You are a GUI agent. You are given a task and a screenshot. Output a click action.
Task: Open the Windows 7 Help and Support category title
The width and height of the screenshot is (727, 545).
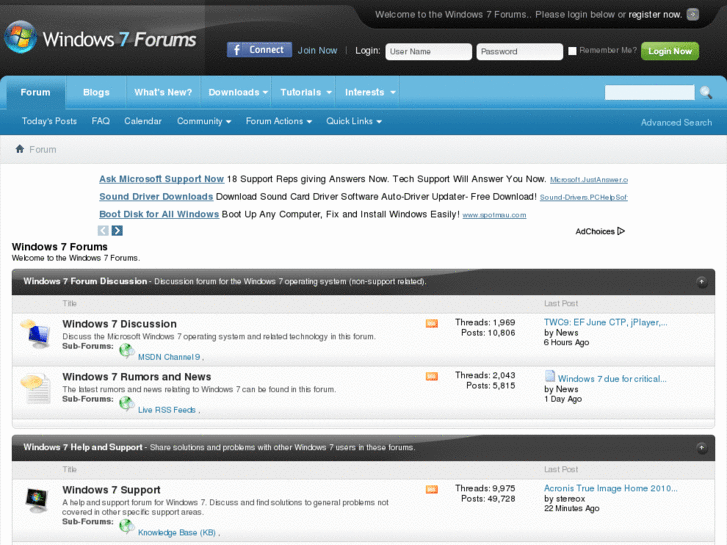[x=83, y=447]
